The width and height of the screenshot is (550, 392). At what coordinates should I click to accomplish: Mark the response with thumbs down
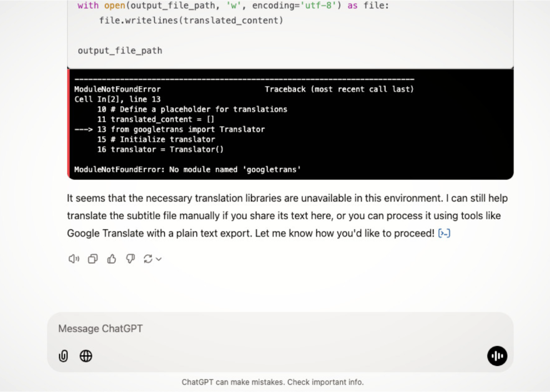point(130,259)
